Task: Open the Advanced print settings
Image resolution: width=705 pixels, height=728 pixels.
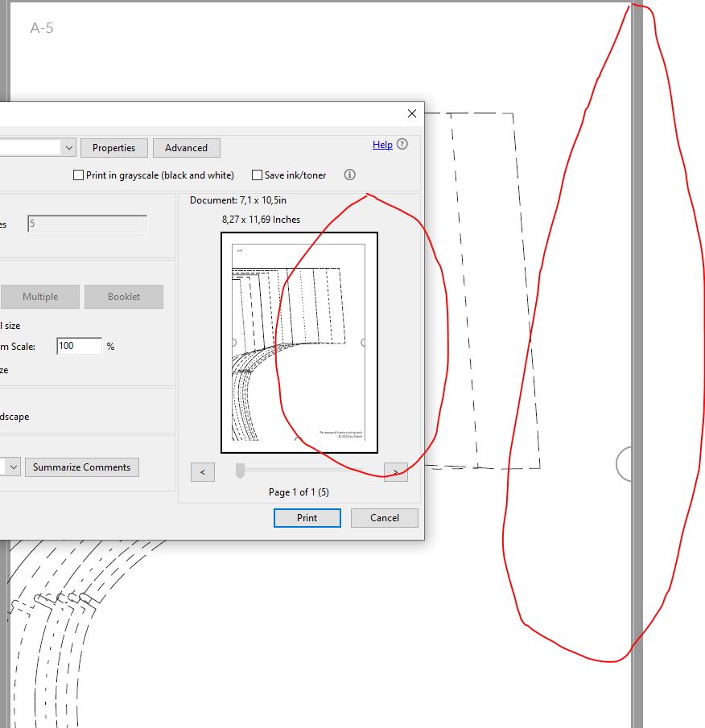Action: [186, 147]
